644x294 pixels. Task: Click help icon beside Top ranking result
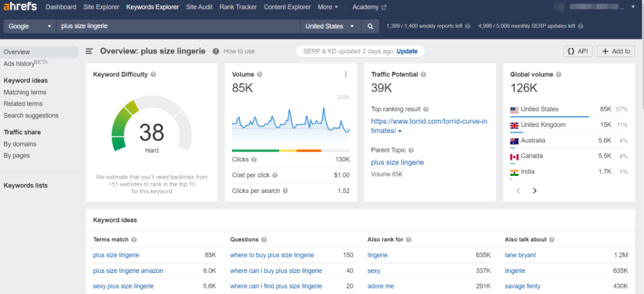pos(426,110)
